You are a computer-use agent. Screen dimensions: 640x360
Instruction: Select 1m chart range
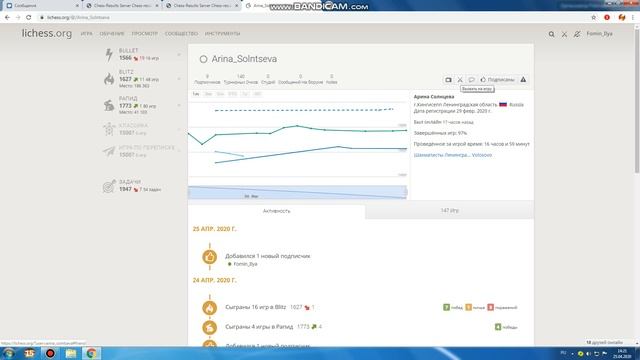(x=196, y=94)
